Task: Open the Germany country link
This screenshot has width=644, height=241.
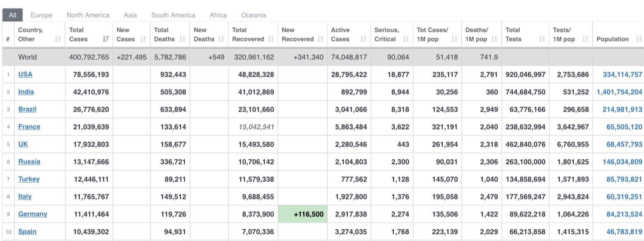Action: point(33,214)
